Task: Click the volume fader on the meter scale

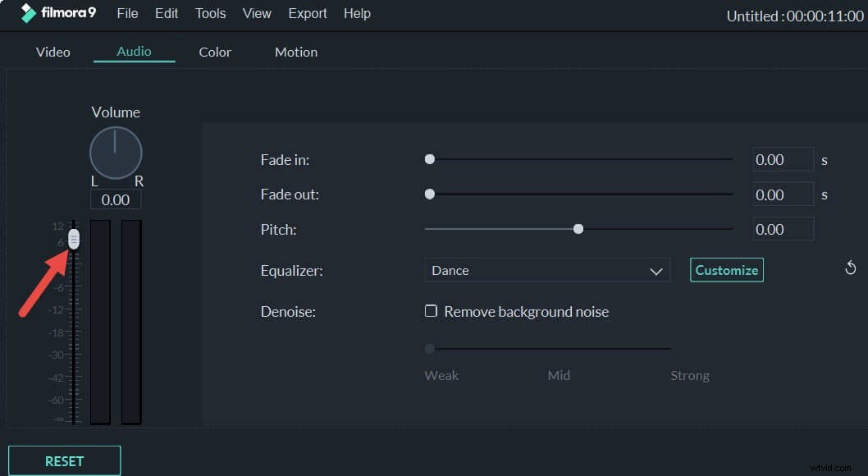Action: point(74,239)
